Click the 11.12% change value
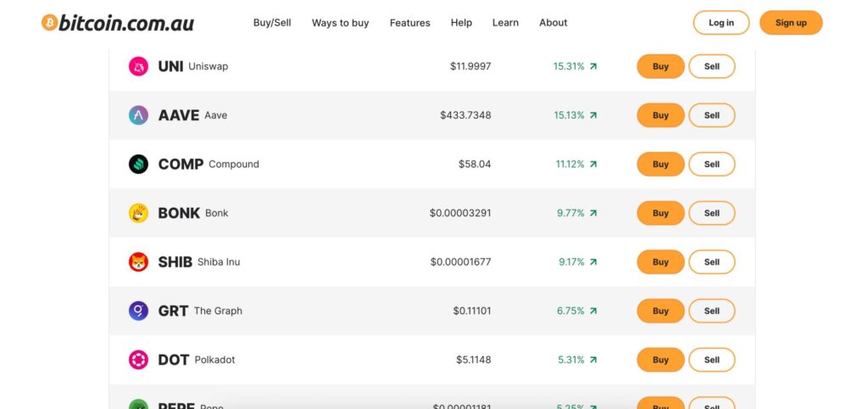 tap(570, 164)
